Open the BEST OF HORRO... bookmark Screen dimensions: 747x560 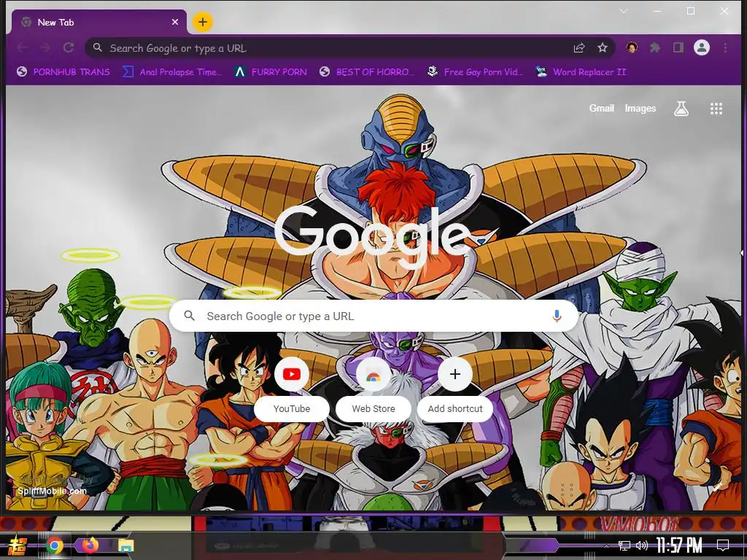point(367,72)
